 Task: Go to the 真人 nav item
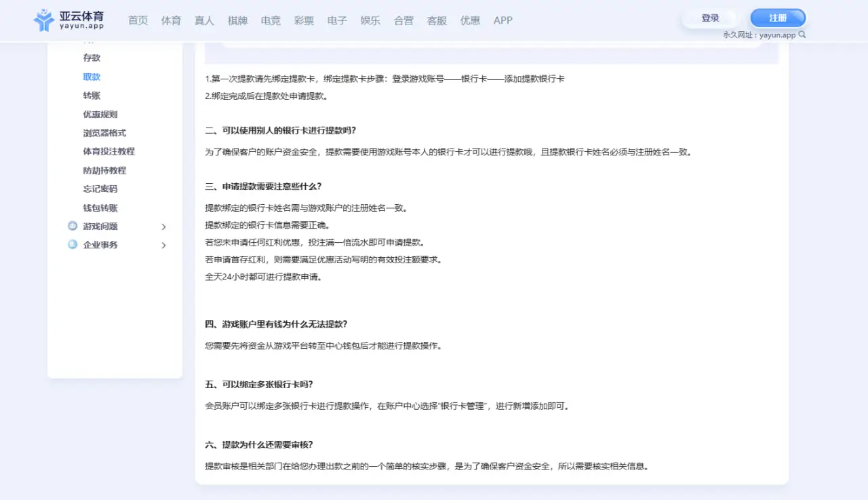click(205, 20)
